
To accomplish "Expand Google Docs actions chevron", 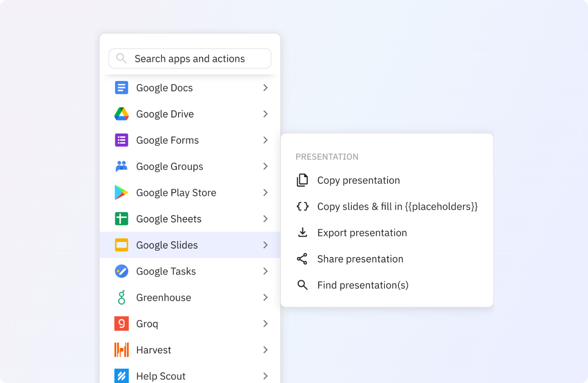I will point(265,88).
